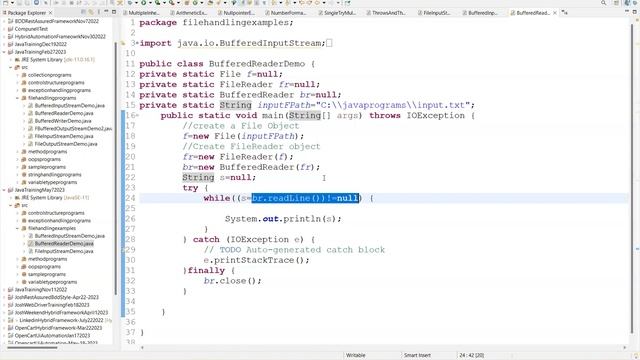The image size is (640, 360).
Task: Click the Open Perspective icon
Action: tap(616, 3)
